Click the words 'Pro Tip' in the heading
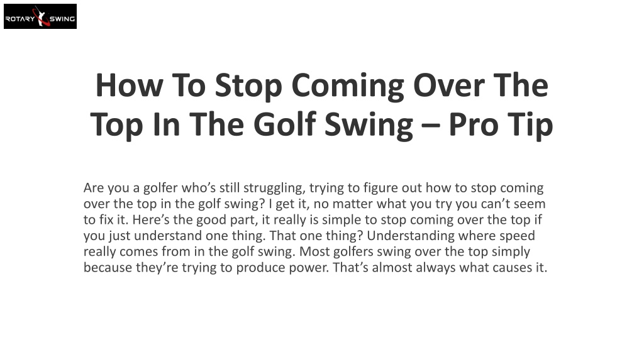 click(501, 125)
